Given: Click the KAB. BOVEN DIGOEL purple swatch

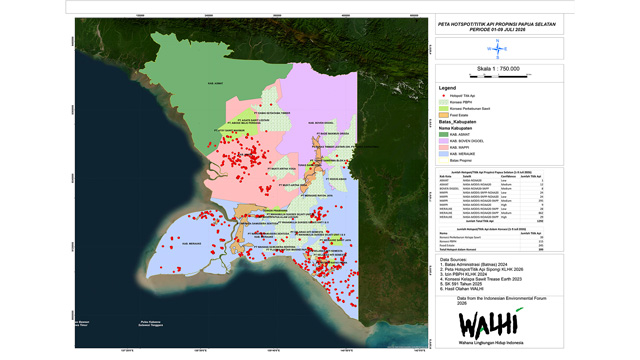Looking at the screenshot, I should [x=443, y=141].
